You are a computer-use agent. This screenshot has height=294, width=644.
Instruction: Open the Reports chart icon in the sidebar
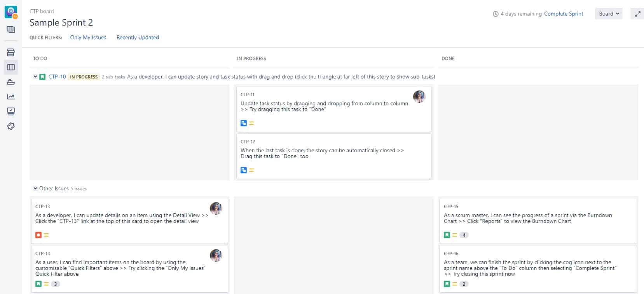click(x=11, y=97)
